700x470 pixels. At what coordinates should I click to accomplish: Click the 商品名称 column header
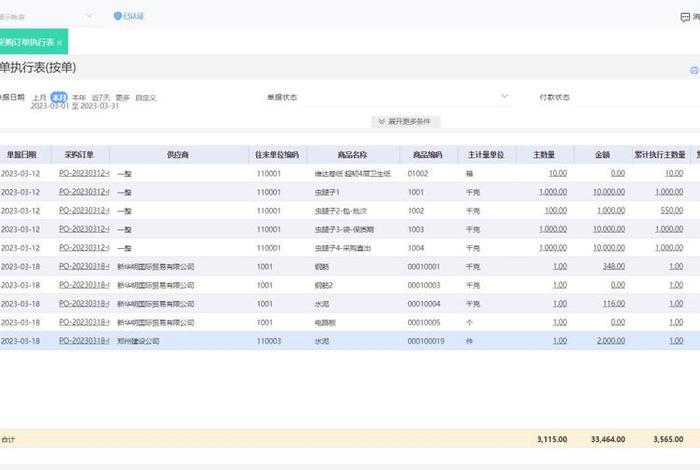tap(353, 155)
